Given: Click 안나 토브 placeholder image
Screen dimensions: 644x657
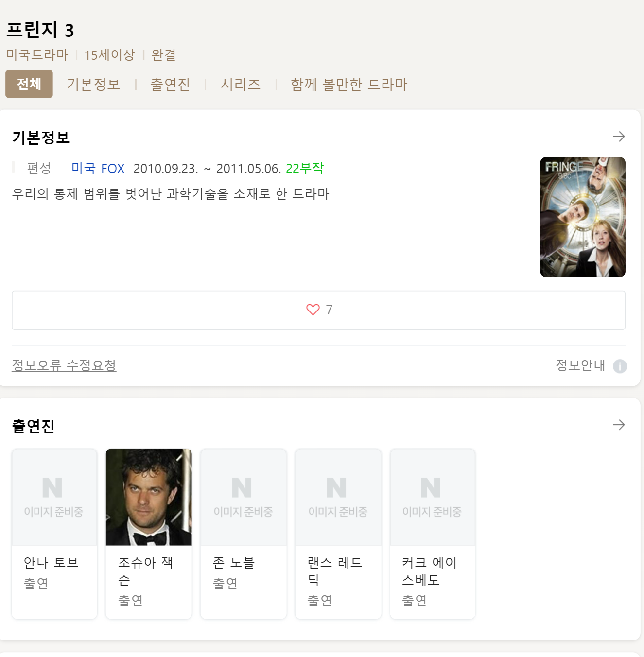Looking at the screenshot, I should coord(54,497).
